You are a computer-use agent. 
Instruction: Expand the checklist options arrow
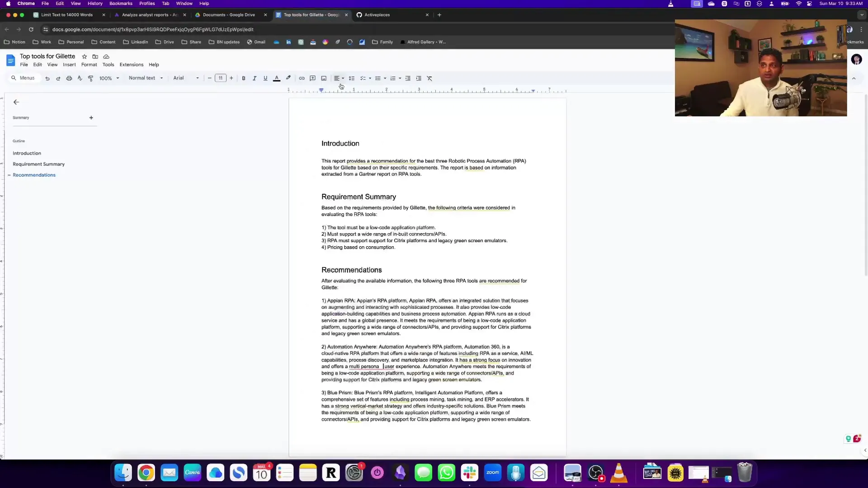click(370, 78)
